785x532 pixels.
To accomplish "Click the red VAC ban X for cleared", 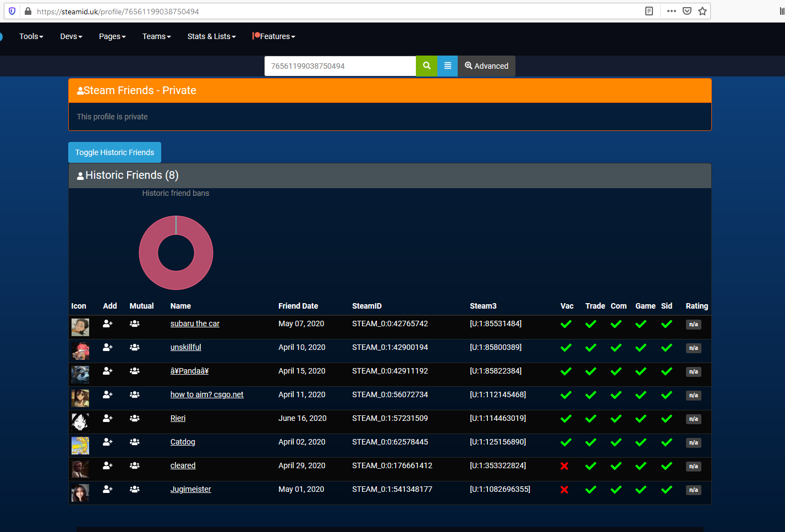I will (x=564, y=466).
